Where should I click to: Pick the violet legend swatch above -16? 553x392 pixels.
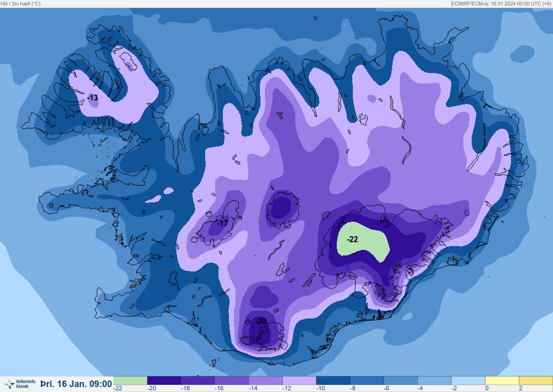point(232,380)
